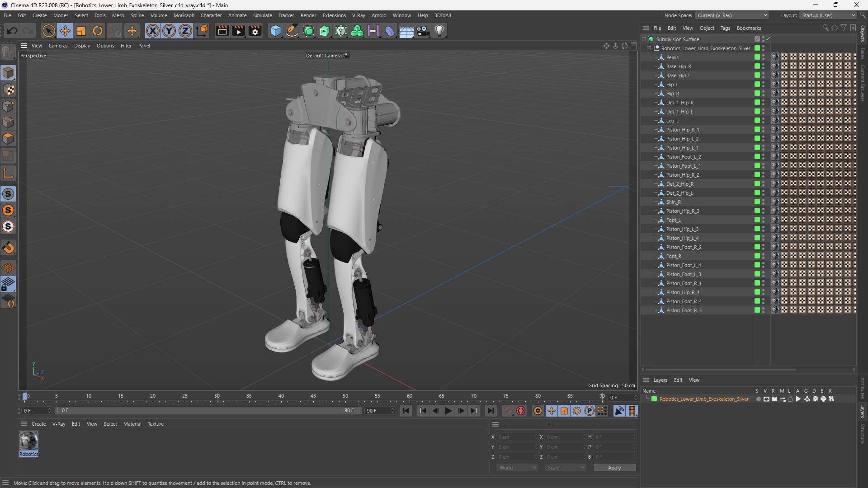Click the Floor grid object icon

click(x=406, y=31)
